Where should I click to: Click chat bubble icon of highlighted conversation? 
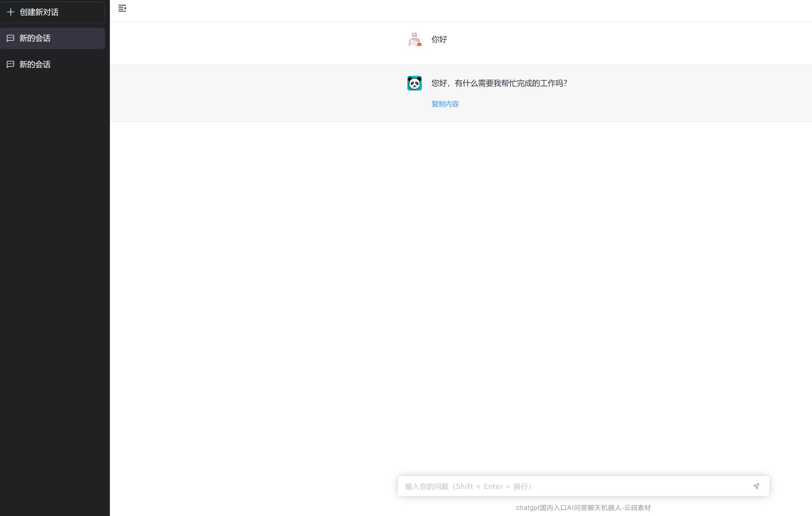[x=11, y=38]
